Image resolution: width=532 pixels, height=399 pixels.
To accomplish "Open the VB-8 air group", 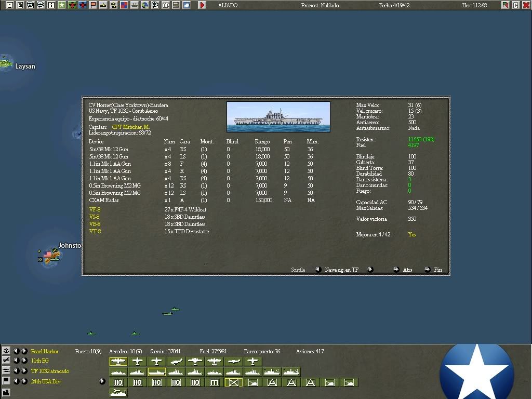I will coord(95,224).
